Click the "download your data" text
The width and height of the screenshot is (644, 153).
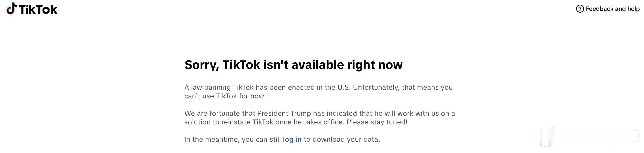tap(346, 139)
